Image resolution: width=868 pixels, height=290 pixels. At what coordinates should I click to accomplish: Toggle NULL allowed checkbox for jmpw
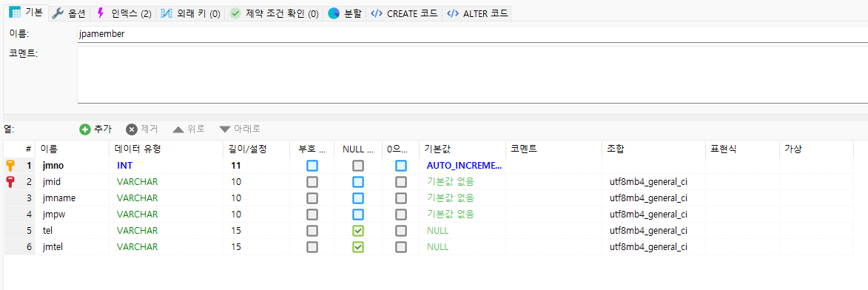(358, 215)
